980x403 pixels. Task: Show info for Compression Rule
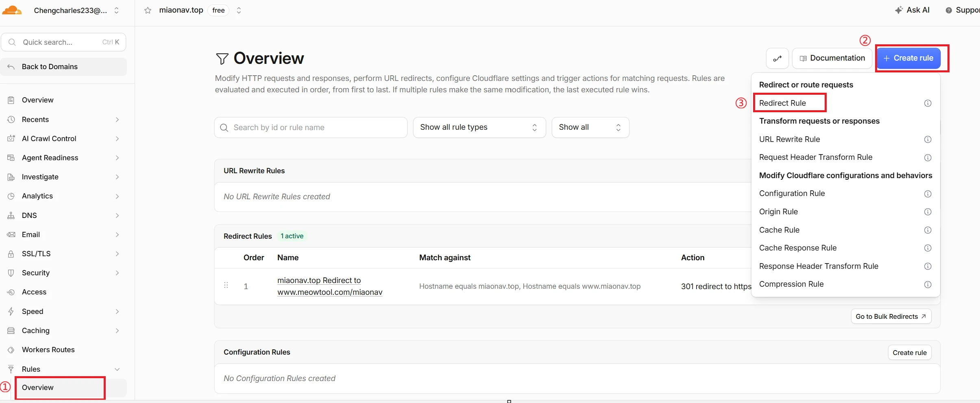pyautogui.click(x=928, y=285)
